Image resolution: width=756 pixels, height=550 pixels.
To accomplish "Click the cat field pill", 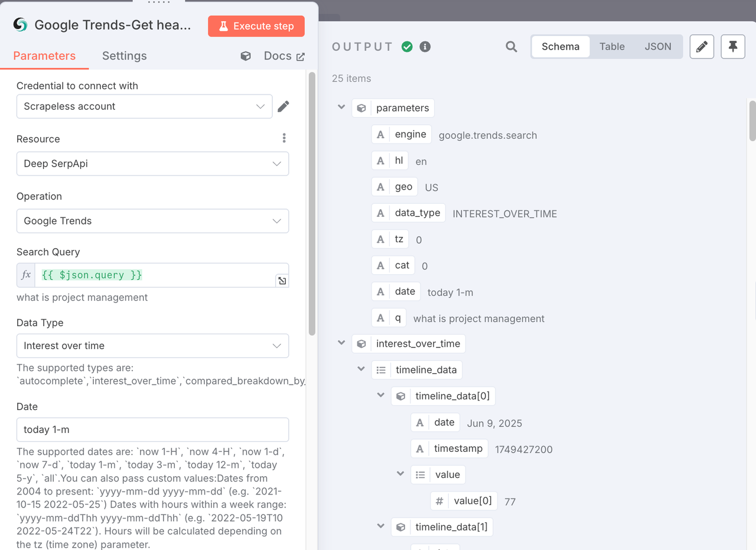I will pos(393,265).
